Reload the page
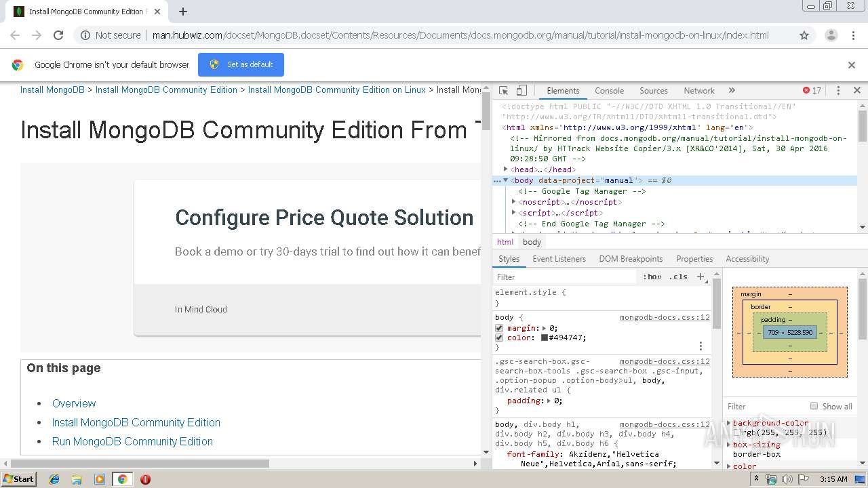Viewport: 868px width, 488px height. point(58,35)
